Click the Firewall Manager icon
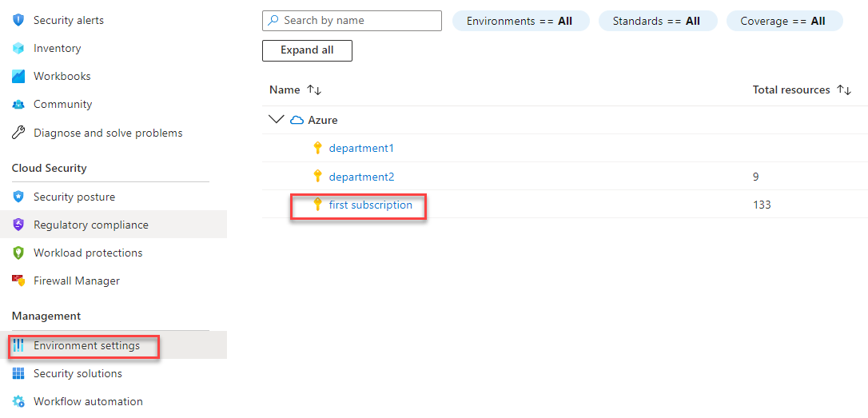 pyautogui.click(x=18, y=281)
